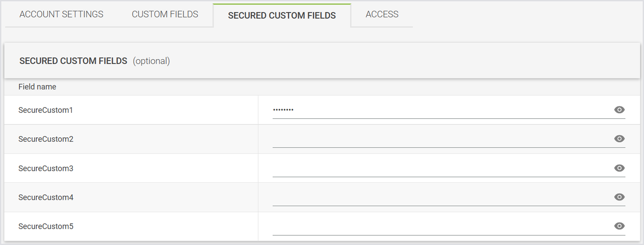Click the eye icon in SecureCustom4 row
This screenshot has height=245, width=644.
point(619,197)
